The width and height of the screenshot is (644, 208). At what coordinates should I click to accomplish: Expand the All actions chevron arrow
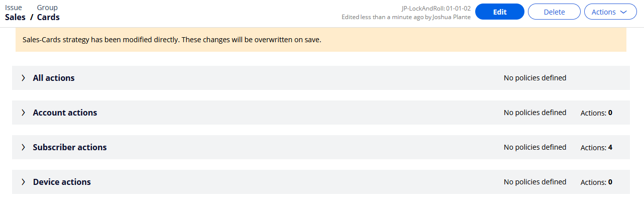pyautogui.click(x=23, y=78)
